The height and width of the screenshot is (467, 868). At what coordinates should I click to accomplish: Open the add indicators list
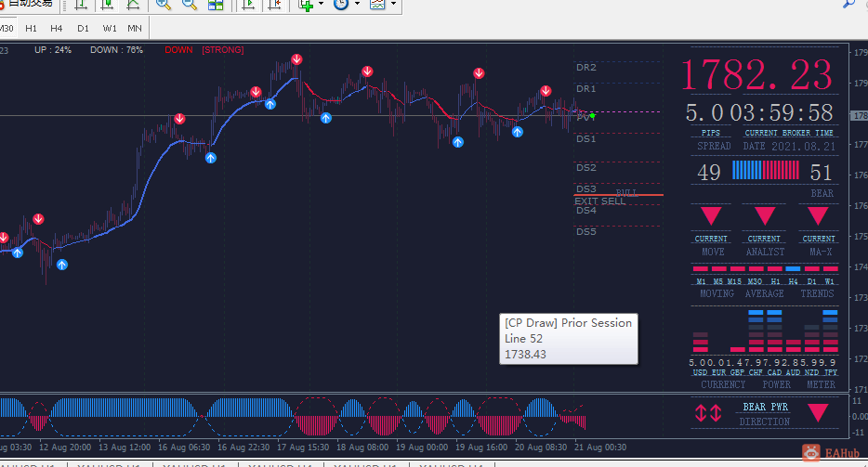click(306, 5)
